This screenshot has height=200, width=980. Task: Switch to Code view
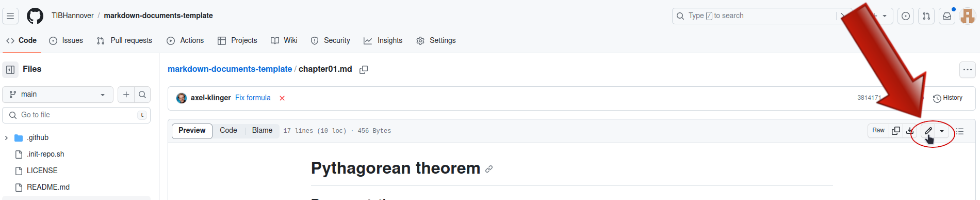(x=228, y=131)
